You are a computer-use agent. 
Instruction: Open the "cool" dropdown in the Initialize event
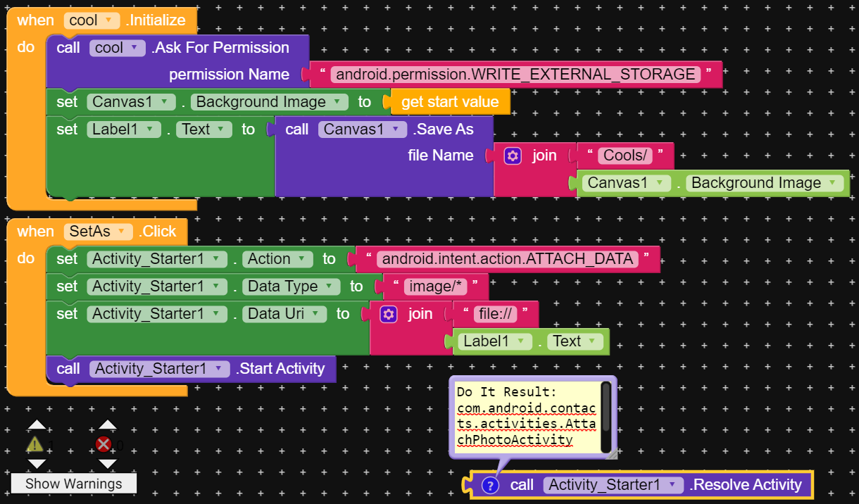[92, 20]
